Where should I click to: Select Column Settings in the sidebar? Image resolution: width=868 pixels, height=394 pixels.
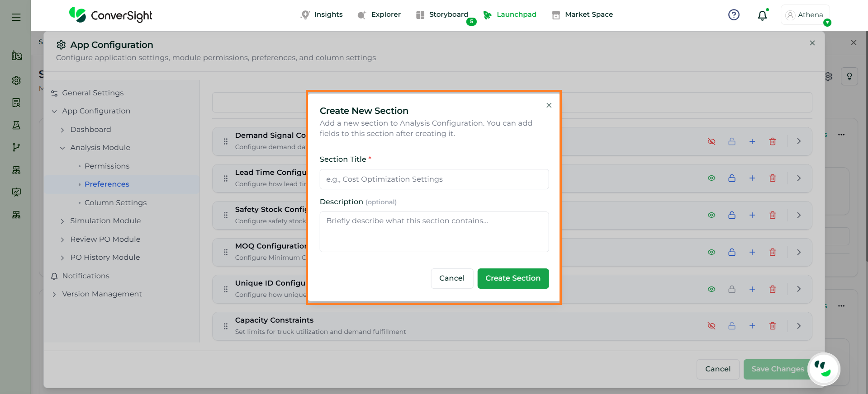(x=115, y=203)
